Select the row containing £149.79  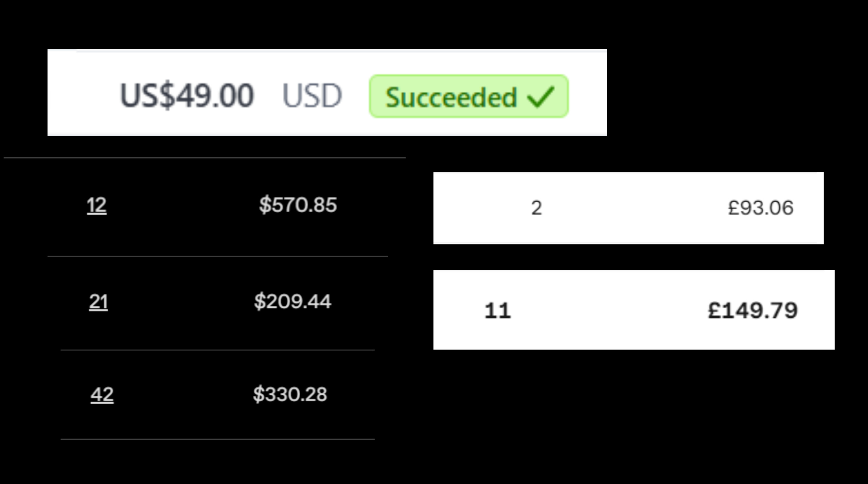634,310
